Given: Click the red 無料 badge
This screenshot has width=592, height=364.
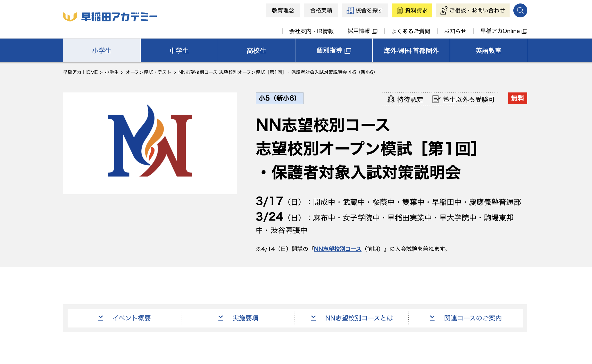Looking at the screenshot, I should coord(518,99).
